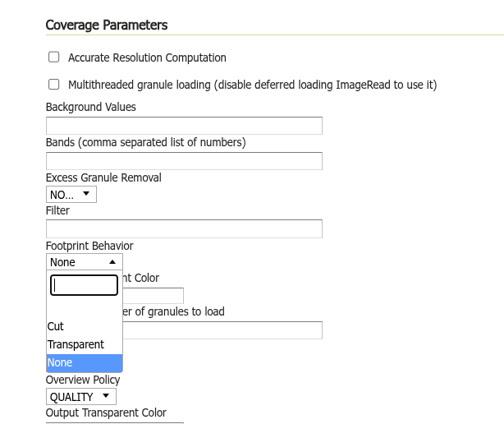Focus the Filter text field

tap(184, 228)
